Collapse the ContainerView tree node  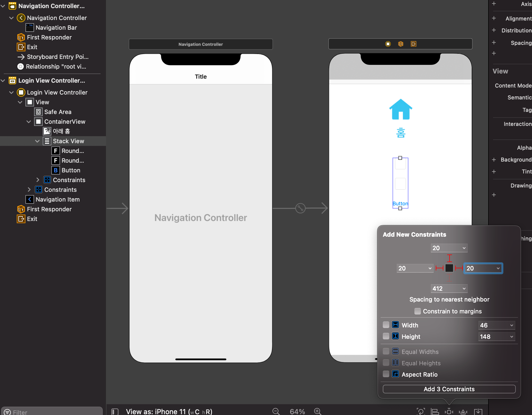click(x=29, y=122)
